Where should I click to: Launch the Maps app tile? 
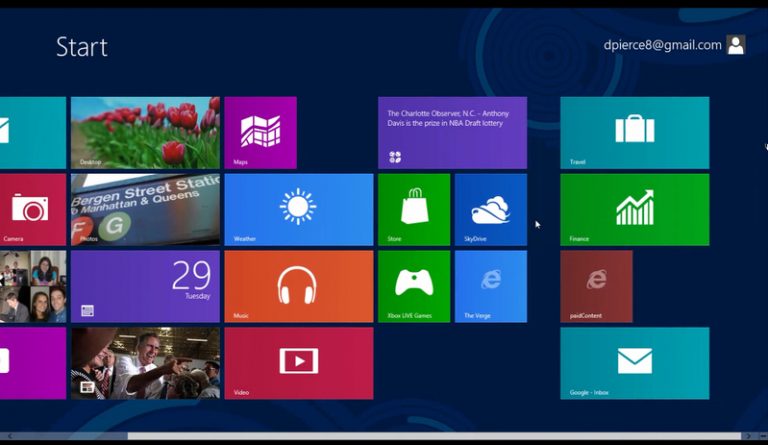[261, 133]
